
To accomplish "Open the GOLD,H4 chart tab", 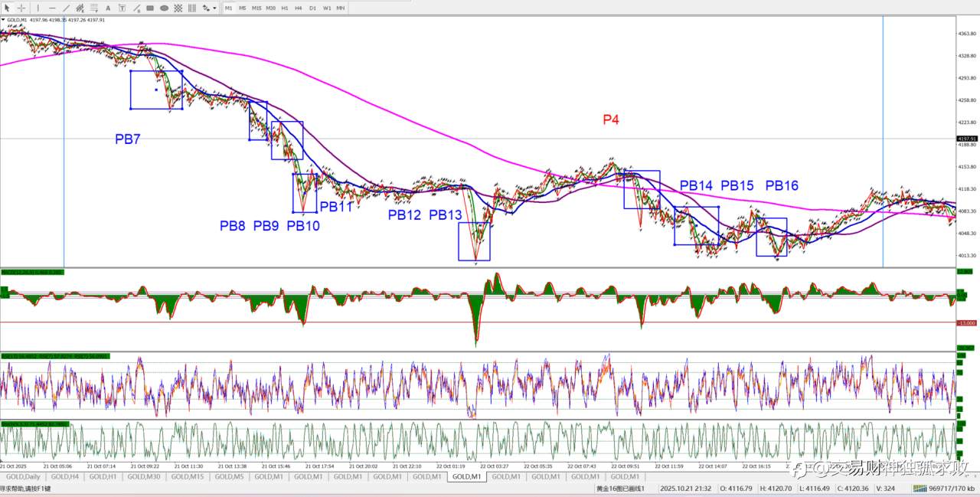I will pyautogui.click(x=66, y=476).
